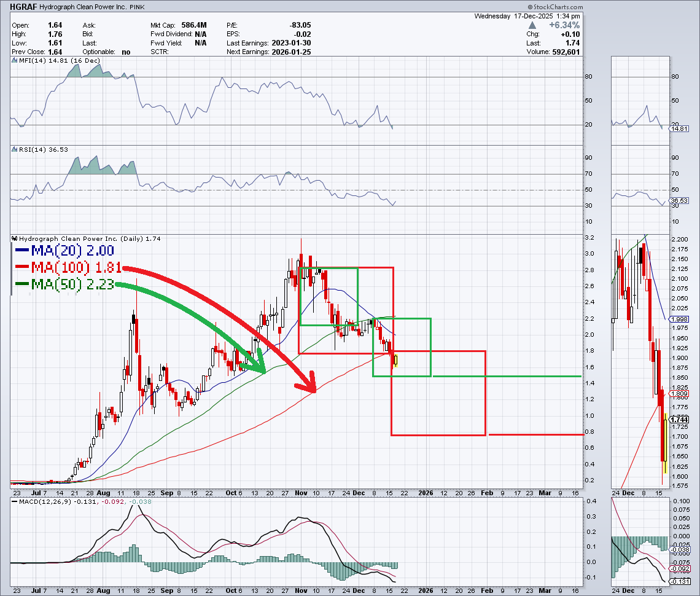The width and height of the screenshot is (700, 596).
Task: Click the 1.744 last price tag
Action: (680, 420)
